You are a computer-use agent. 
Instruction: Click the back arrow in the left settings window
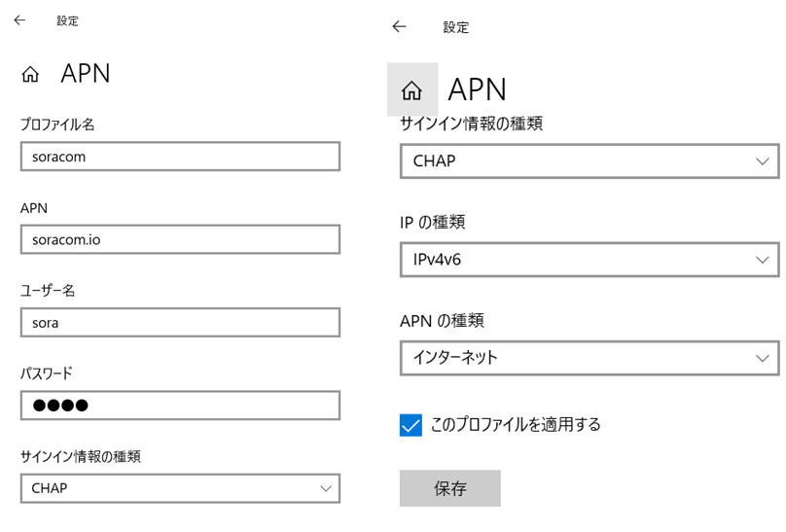click(19, 19)
